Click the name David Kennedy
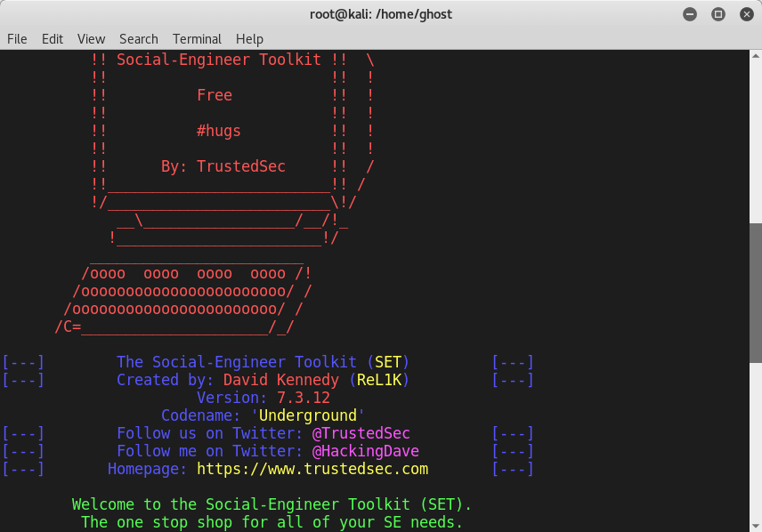The image size is (762, 532). 281,380
